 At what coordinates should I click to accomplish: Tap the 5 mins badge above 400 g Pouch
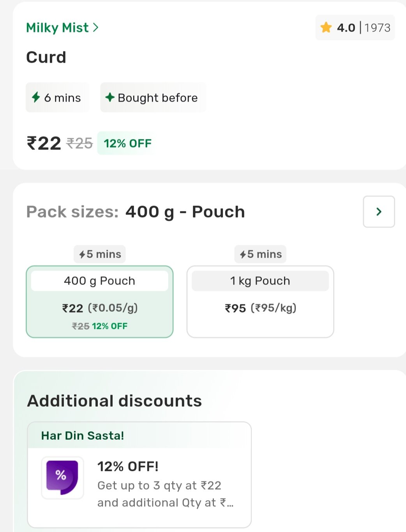click(x=100, y=254)
